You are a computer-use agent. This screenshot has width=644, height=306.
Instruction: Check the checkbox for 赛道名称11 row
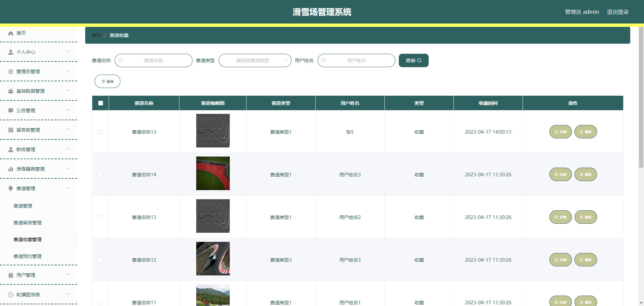click(x=100, y=303)
